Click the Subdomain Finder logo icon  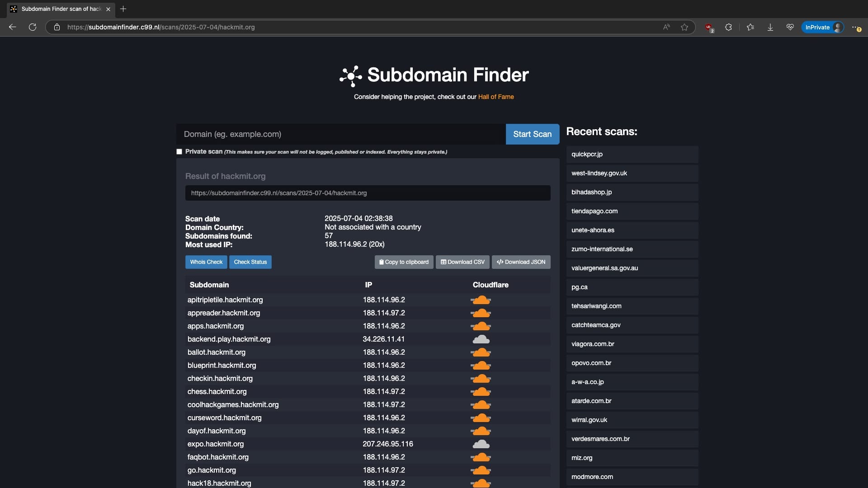point(351,76)
